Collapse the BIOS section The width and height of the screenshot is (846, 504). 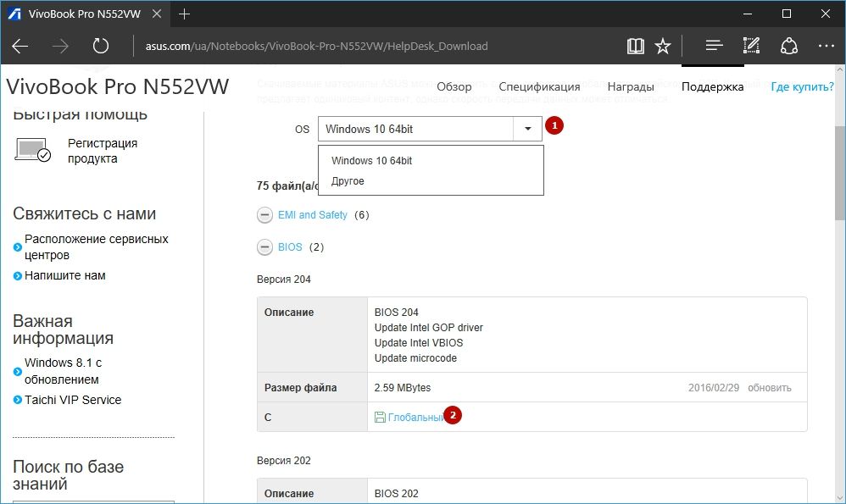(x=265, y=247)
